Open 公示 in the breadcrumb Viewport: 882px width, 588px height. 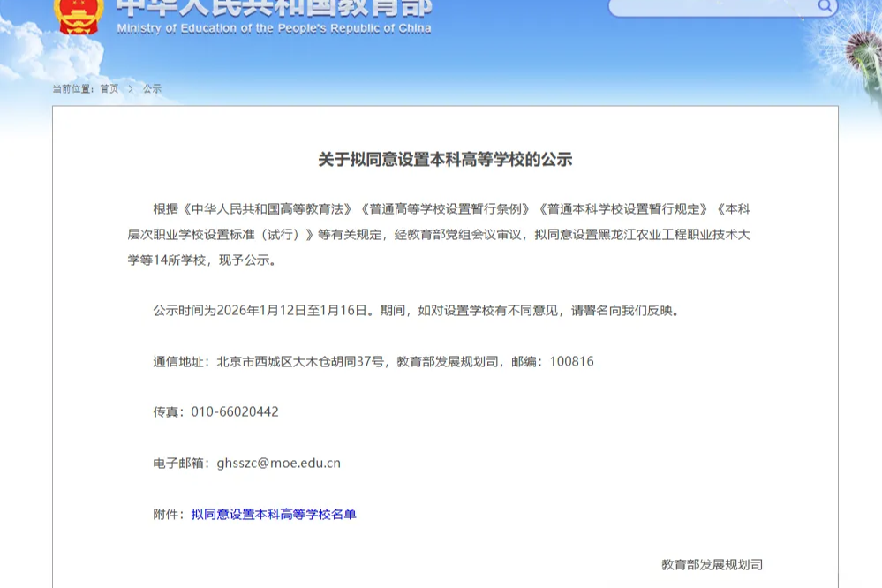[152, 89]
